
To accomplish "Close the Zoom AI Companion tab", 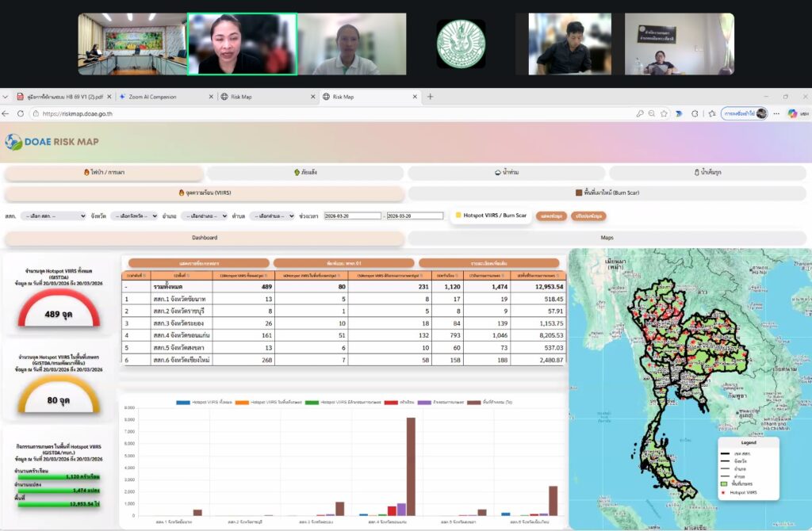I will 211,97.
